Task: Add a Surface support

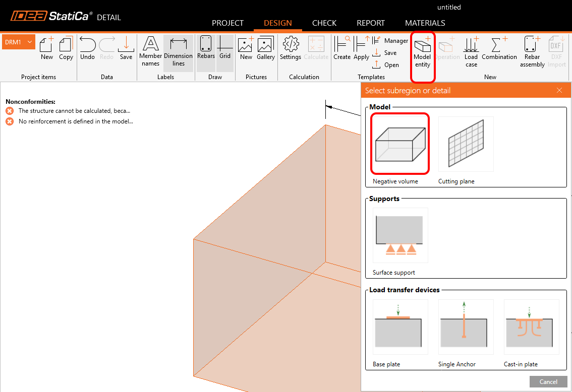Action: click(x=400, y=235)
